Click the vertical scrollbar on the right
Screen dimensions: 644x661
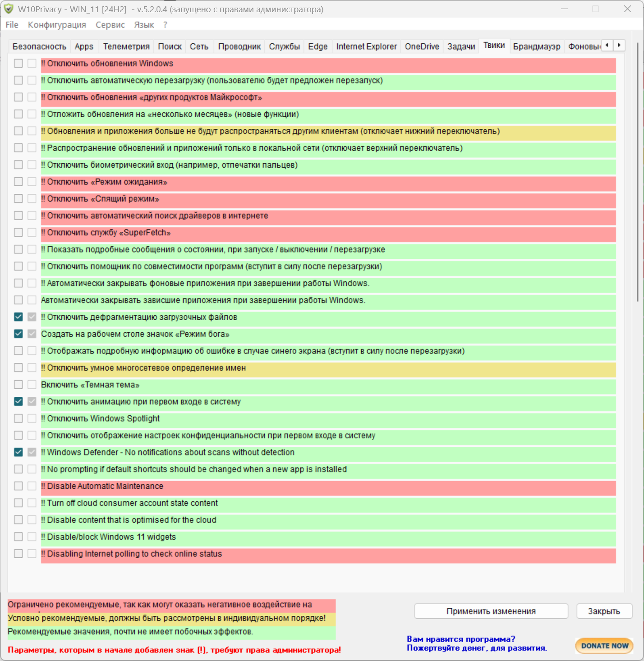(637, 171)
